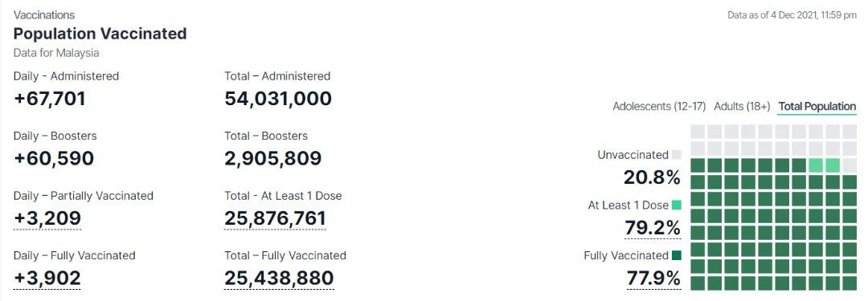Click the 2,905,809 total boosters number
This screenshot has height=301, width=868.
click(x=273, y=158)
